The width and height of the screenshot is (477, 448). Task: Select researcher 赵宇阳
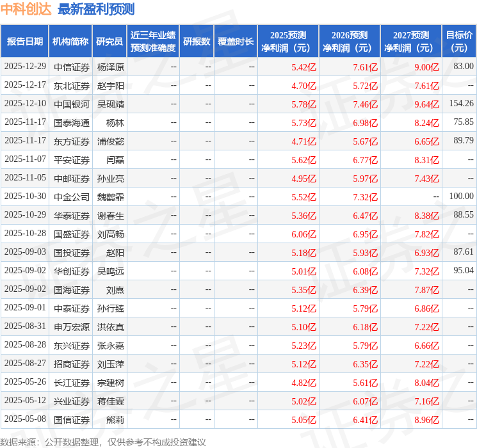tap(111, 86)
